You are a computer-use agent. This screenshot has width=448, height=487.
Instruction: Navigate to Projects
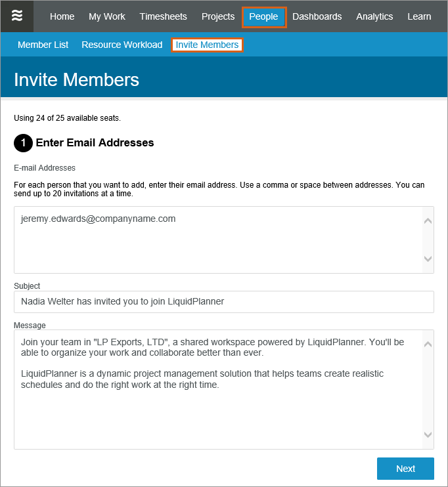point(218,16)
